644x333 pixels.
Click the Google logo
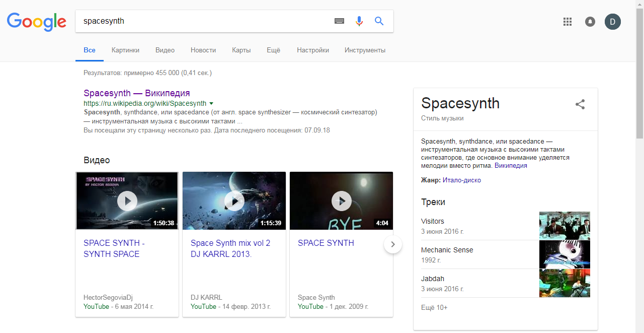pos(37,22)
